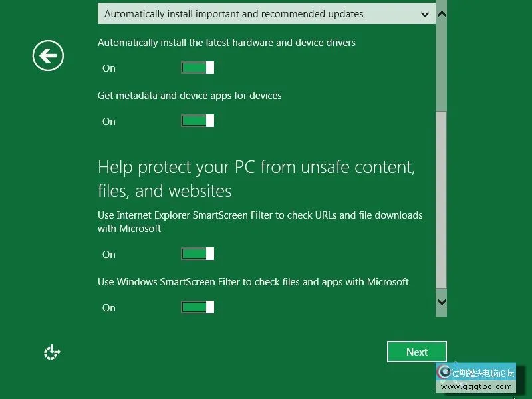Screen dimensions: 532x399
Task: Click the scrollbar up arrow
Action: click(x=442, y=13)
